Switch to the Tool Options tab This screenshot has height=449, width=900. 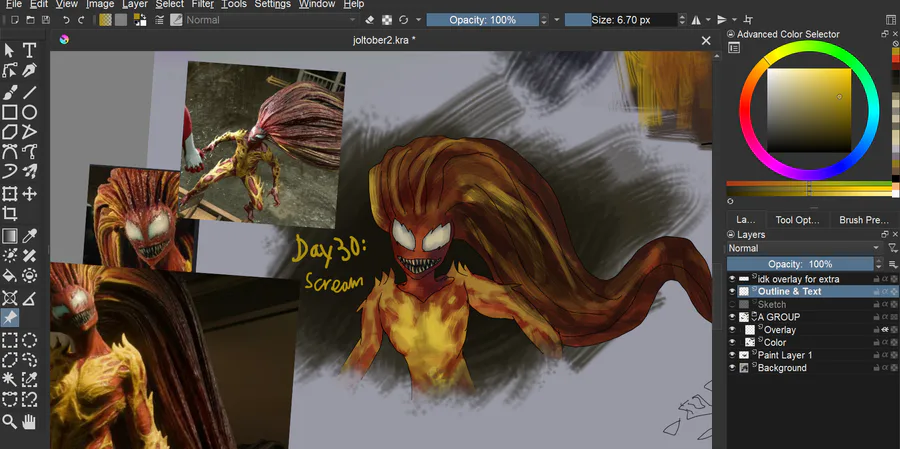797,220
